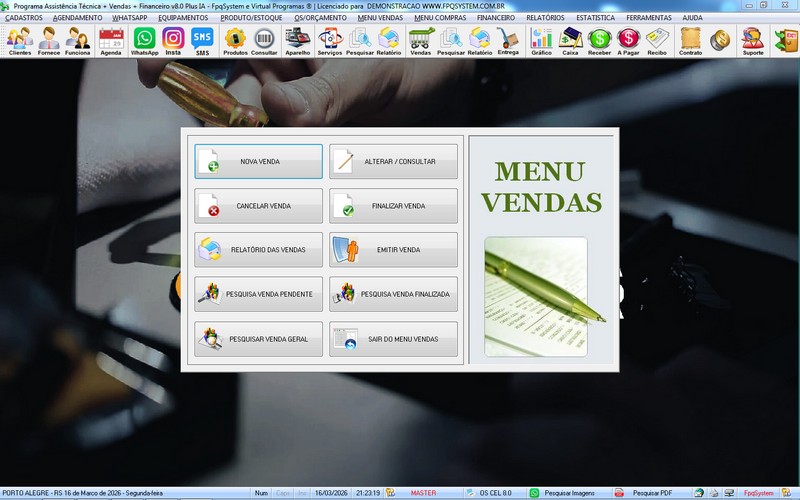Viewport: 800px width, 500px height.
Task: Expand the RELATÓRIOS menu
Action: coord(545,18)
